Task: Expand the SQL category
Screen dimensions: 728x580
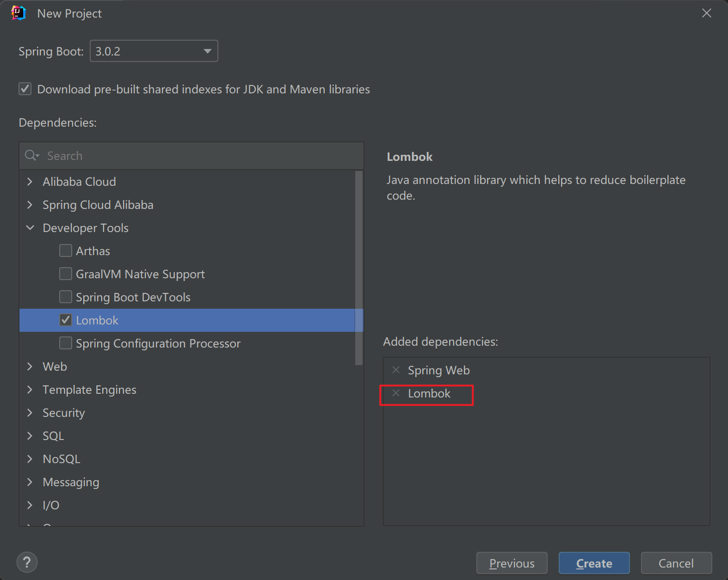Action: click(30, 435)
